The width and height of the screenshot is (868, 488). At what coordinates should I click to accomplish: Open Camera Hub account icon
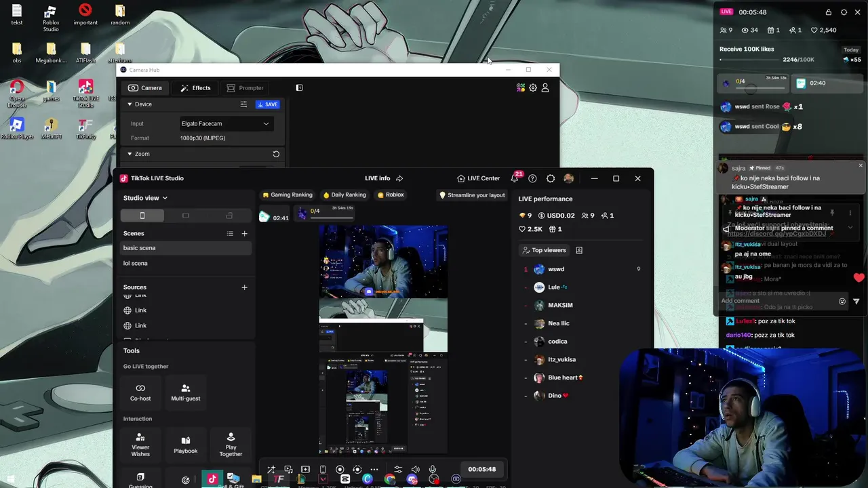pos(545,87)
